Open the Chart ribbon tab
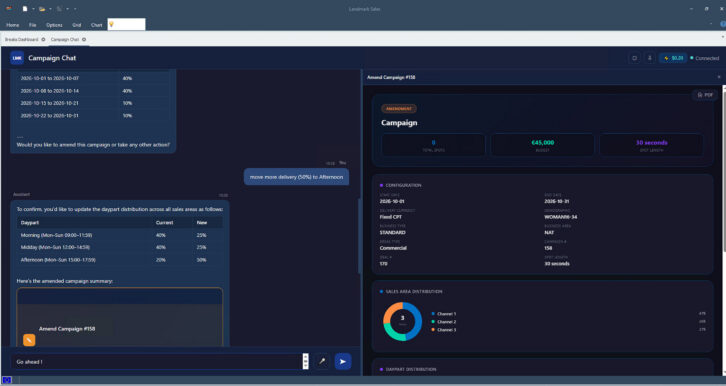This screenshot has width=726, height=386. pyautogui.click(x=96, y=25)
